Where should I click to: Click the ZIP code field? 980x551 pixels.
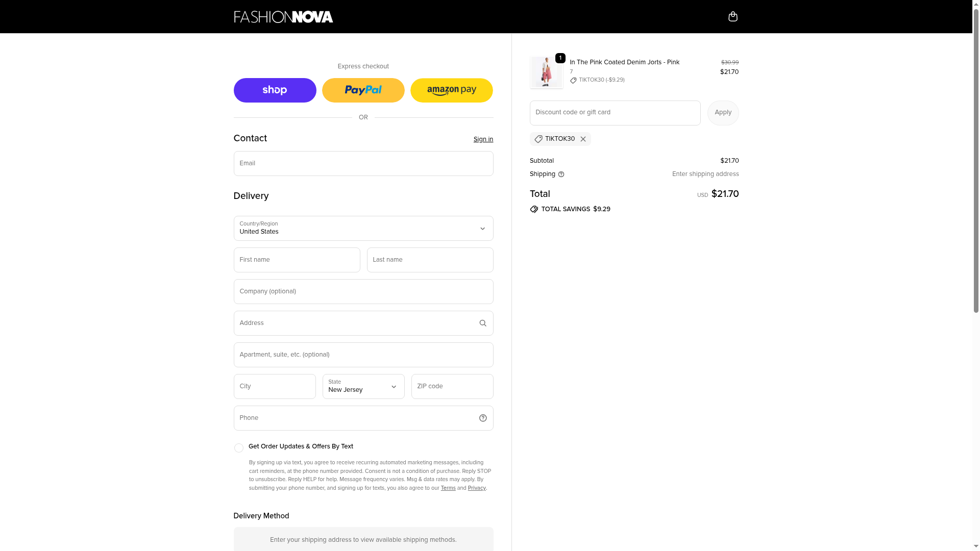point(452,386)
